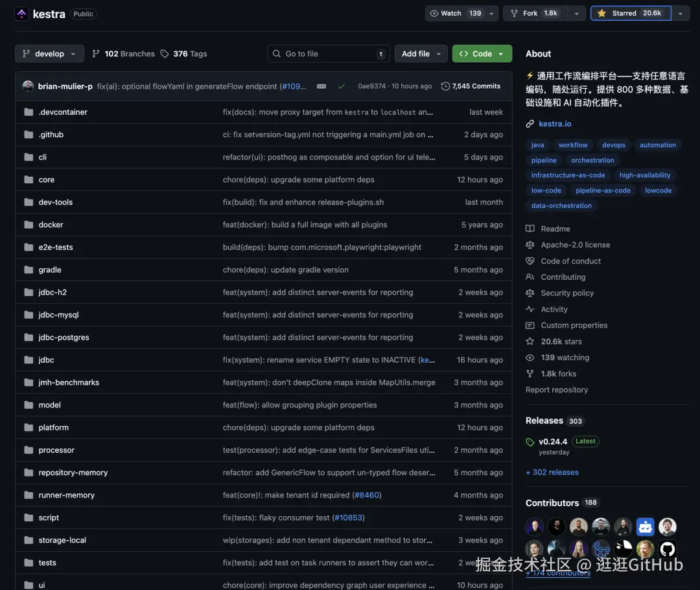The height and width of the screenshot is (590, 700).
Task: Show commit message ellipsis details
Action: tap(321, 87)
